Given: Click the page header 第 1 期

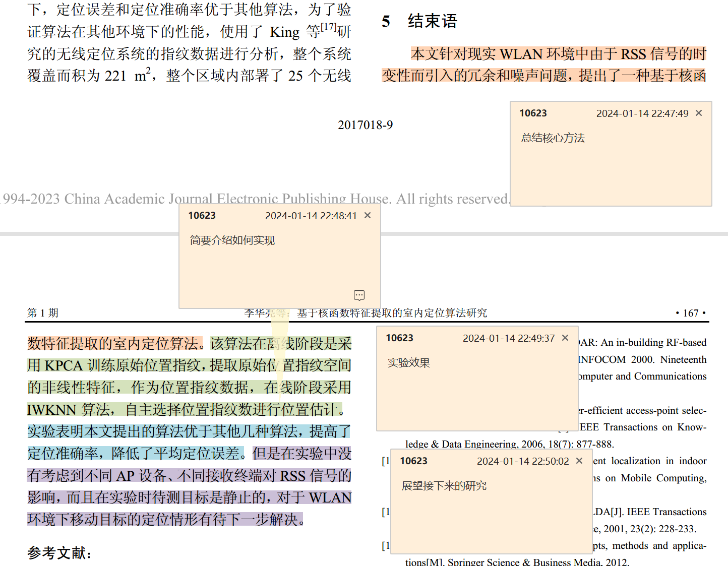Looking at the screenshot, I should click(x=43, y=313).
